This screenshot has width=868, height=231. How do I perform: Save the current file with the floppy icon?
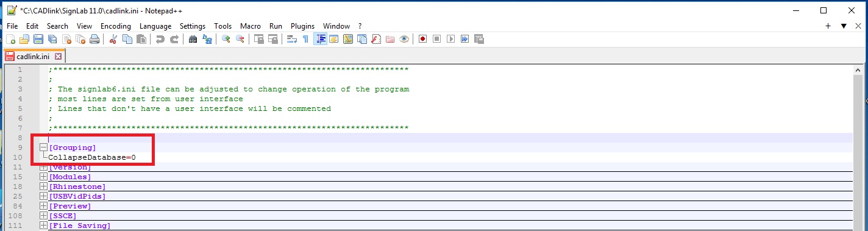coord(38,39)
